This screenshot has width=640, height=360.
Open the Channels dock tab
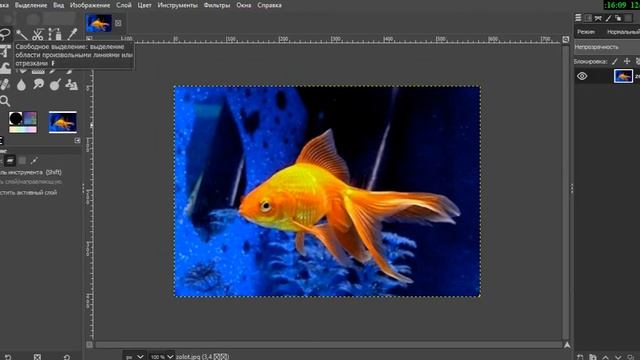click(x=588, y=18)
